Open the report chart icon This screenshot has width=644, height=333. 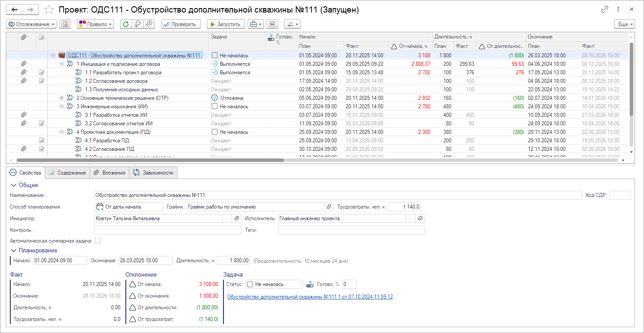coord(272,24)
